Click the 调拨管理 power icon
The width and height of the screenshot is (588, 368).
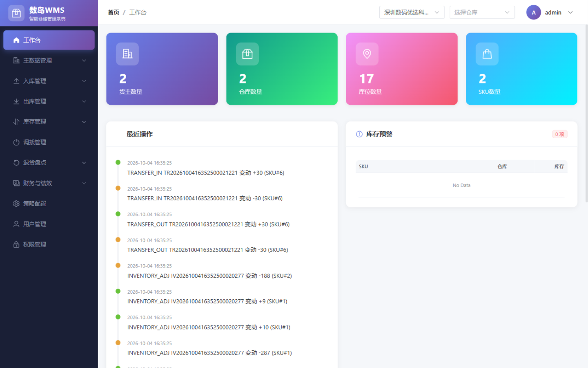[x=16, y=142]
